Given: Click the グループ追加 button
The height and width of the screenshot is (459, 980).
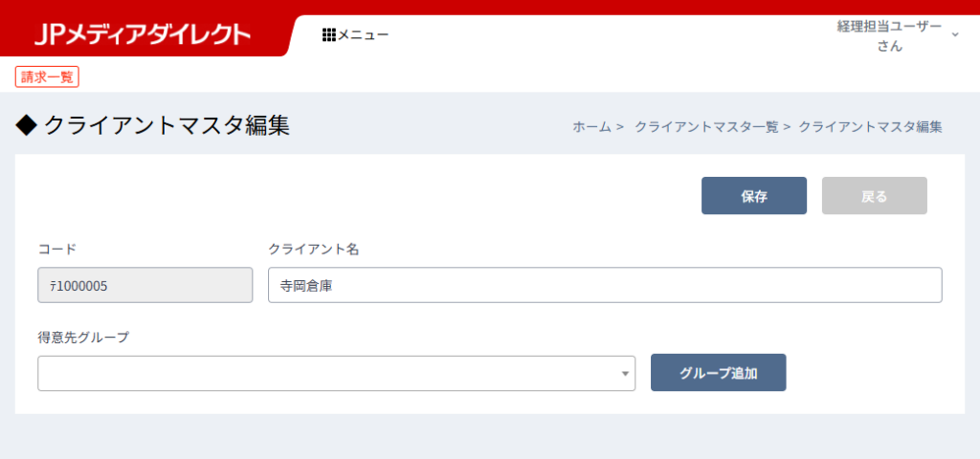Looking at the screenshot, I should click(x=718, y=373).
